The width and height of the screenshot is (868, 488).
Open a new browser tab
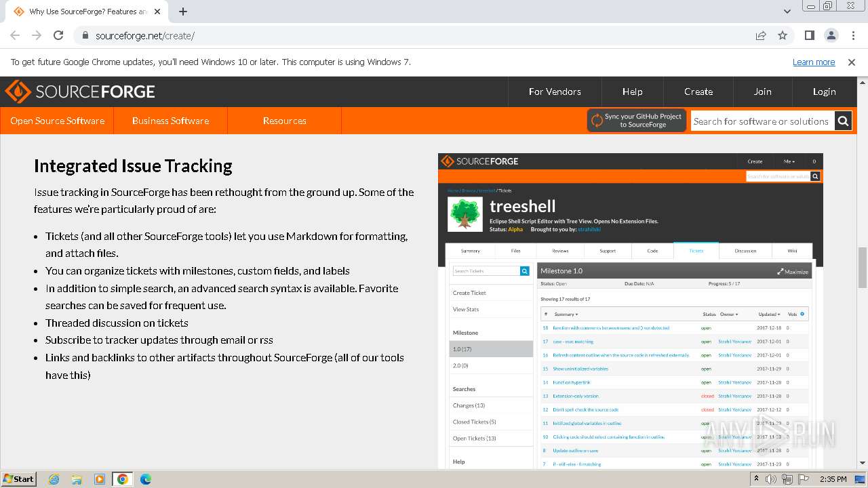point(183,12)
